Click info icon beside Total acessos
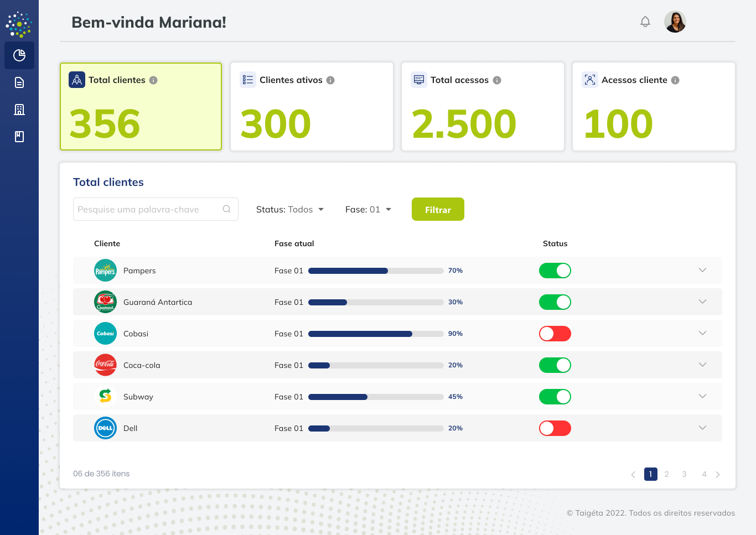 click(x=497, y=80)
